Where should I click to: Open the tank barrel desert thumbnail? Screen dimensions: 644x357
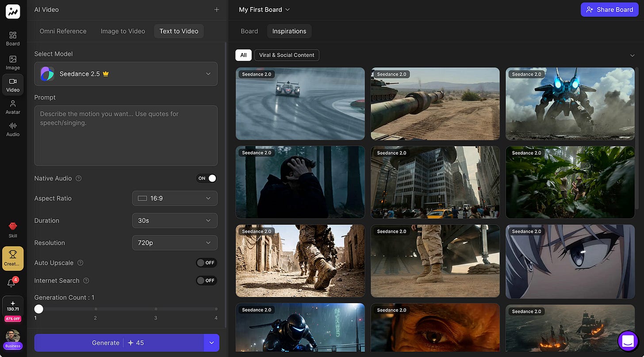point(435,104)
